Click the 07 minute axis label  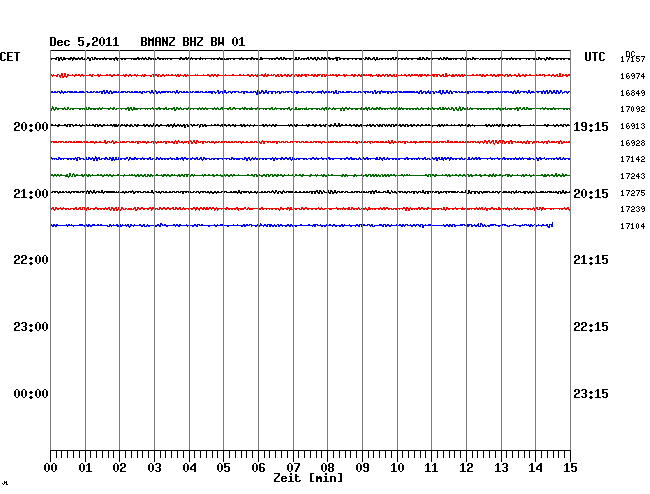(293, 468)
